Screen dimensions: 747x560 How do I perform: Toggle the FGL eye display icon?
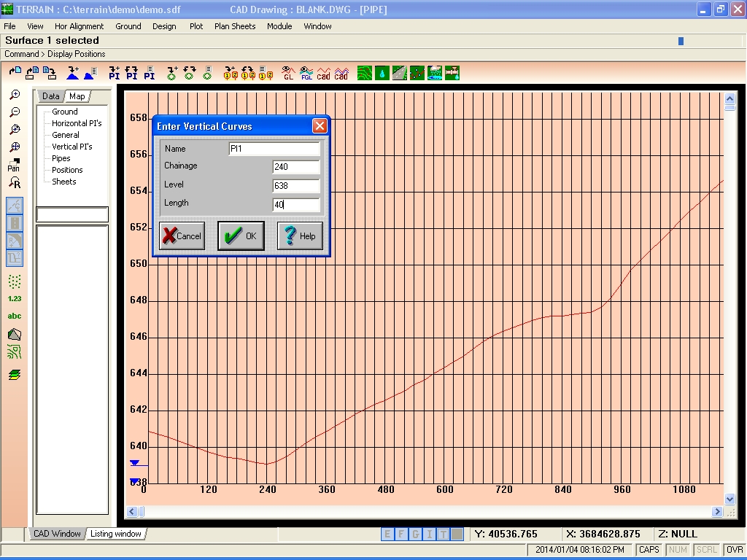306,73
